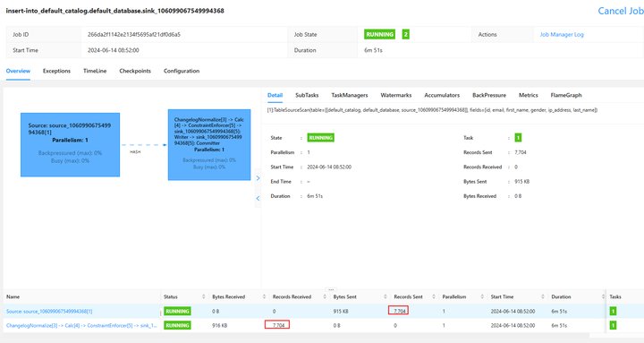Viewport: 644px width, 343px height.
Task: Select the FlameGraph tab
Action: (566, 95)
